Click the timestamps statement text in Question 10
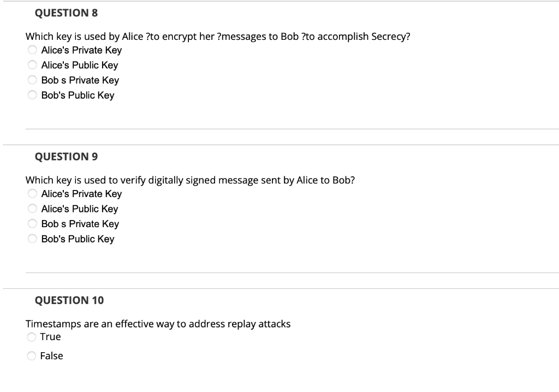 point(158,323)
